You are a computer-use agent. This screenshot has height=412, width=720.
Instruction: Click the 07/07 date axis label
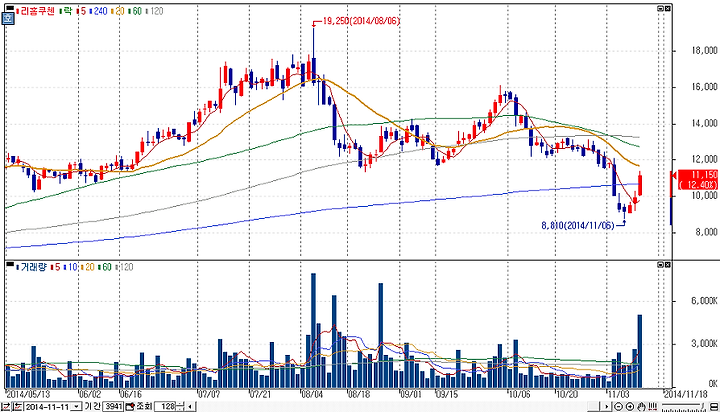[x=209, y=394]
